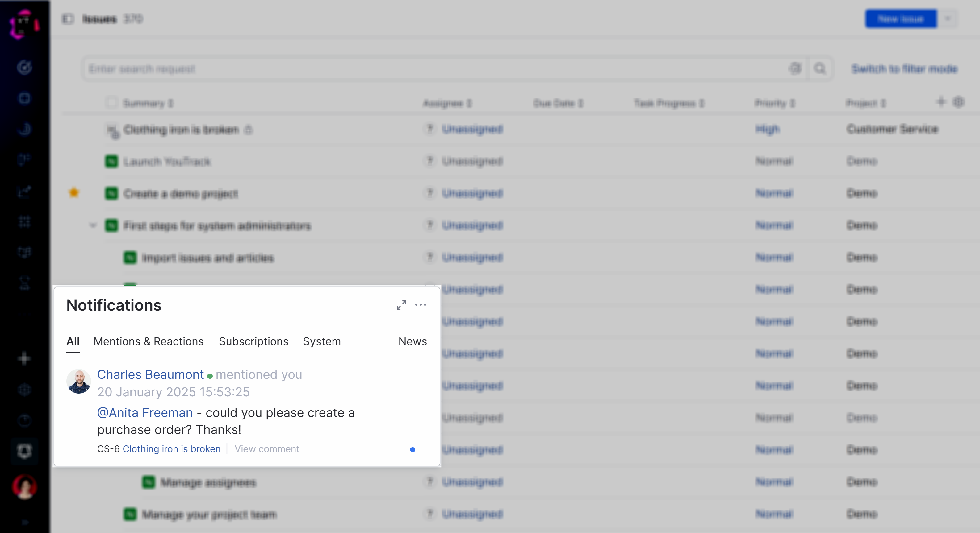Mark notification read via blue unread dot
980x533 pixels.
(413, 450)
